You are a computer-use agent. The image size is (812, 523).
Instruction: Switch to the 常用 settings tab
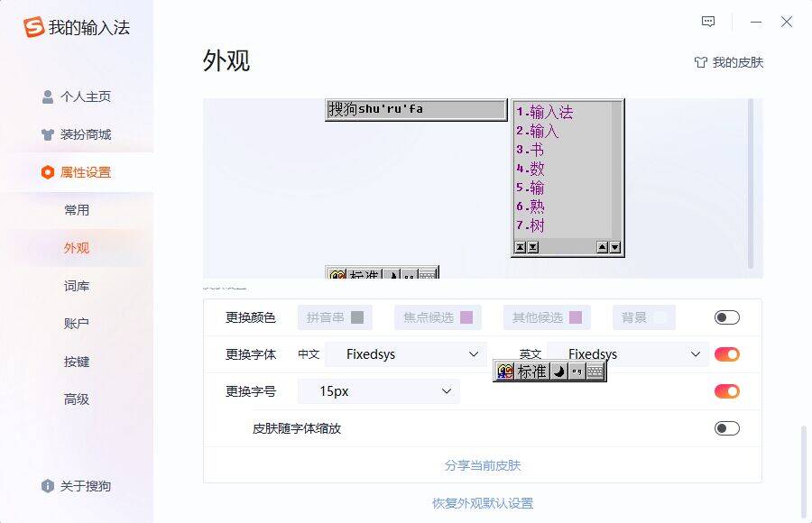(77, 210)
